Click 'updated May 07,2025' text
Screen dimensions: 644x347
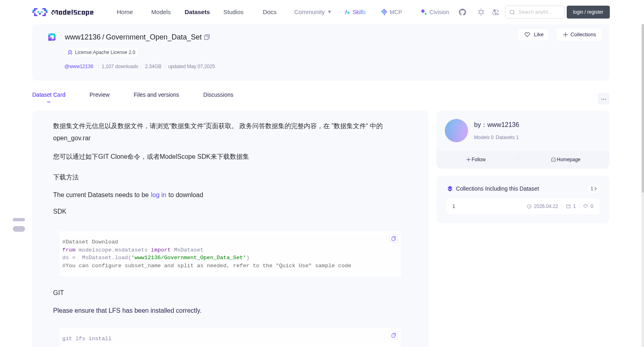tap(192, 66)
